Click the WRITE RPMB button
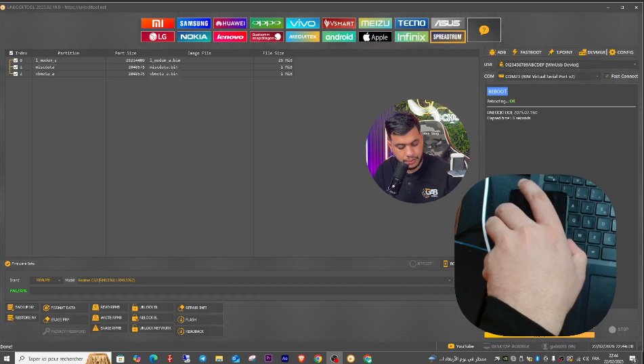 (108, 317)
